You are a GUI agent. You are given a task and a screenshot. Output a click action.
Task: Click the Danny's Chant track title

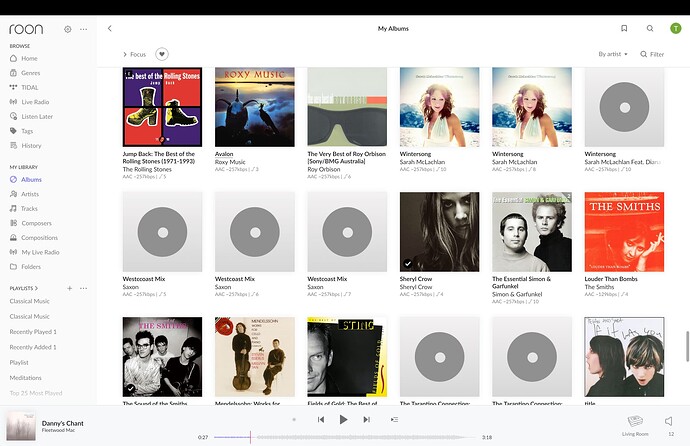62,423
